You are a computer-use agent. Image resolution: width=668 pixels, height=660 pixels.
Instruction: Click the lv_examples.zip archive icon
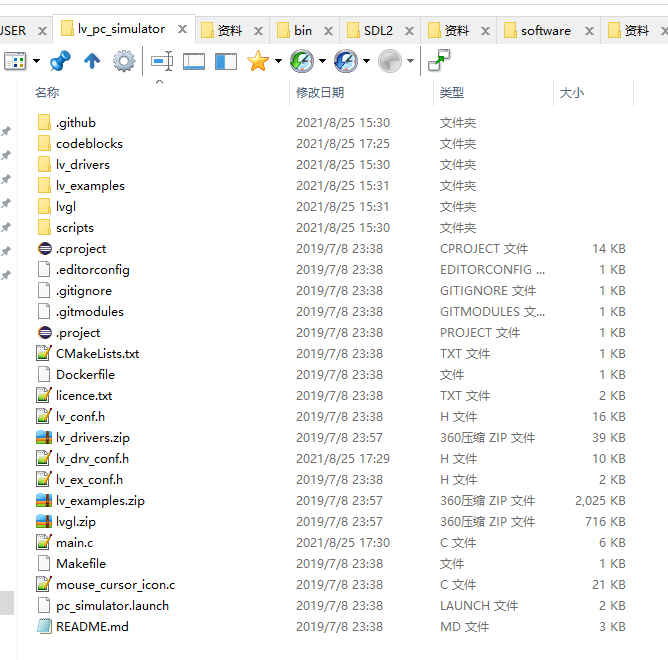44,501
